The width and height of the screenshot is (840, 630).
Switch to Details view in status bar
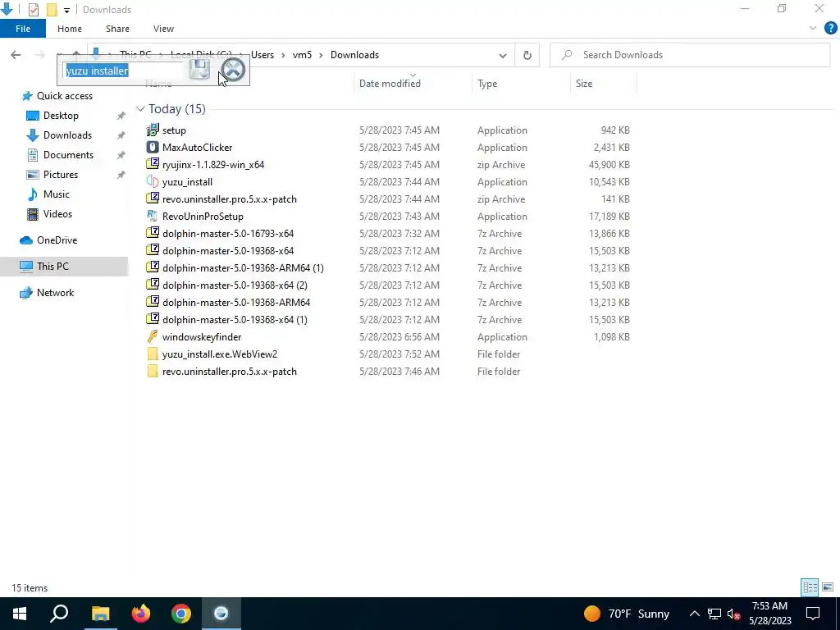(x=810, y=587)
